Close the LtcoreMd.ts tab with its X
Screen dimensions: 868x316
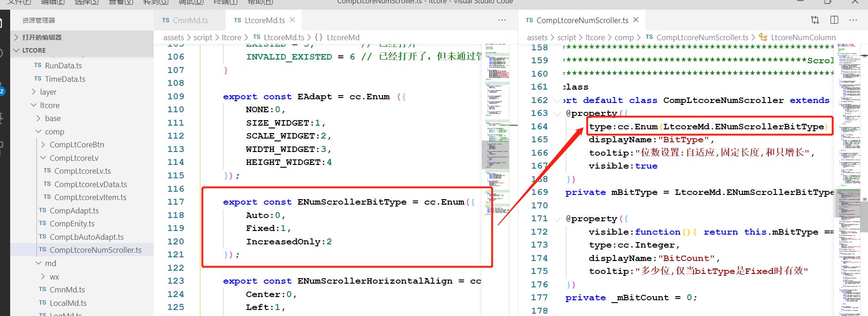click(x=292, y=20)
